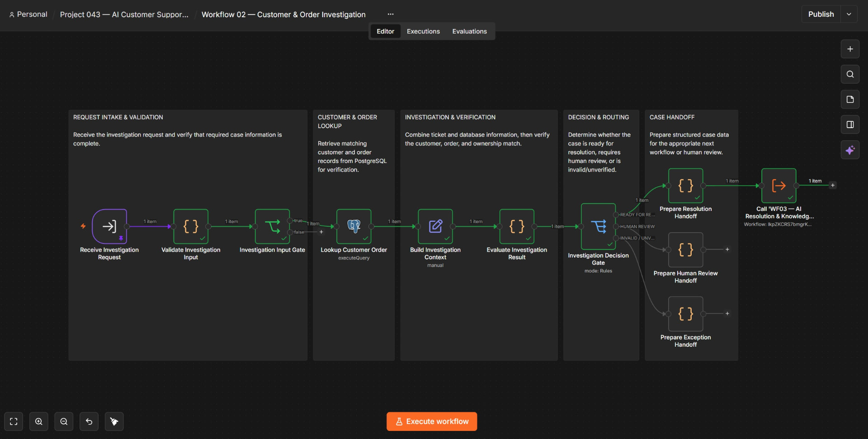
Task: Expand the Publish dropdown arrow
Action: pos(849,14)
